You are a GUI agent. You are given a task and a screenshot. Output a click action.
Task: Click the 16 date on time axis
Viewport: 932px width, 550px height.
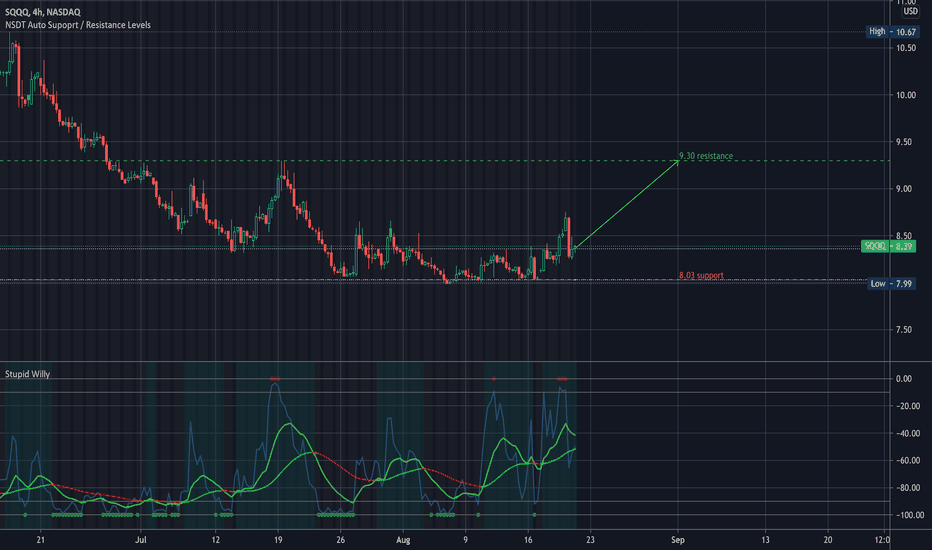pos(528,540)
